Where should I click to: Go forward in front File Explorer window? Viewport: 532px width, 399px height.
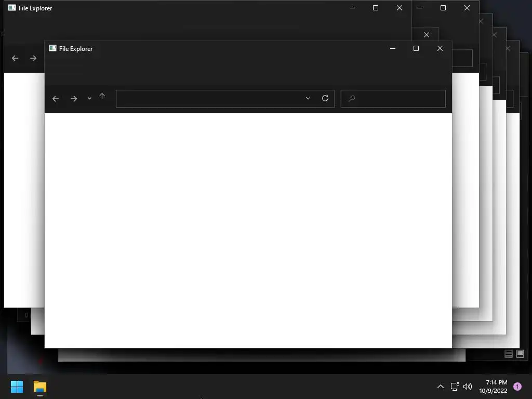(74, 99)
